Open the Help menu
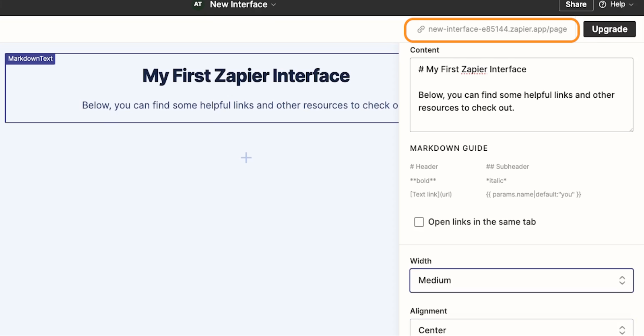Image resolution: width=644 pixels, height=336 pixels. [616, 4]
